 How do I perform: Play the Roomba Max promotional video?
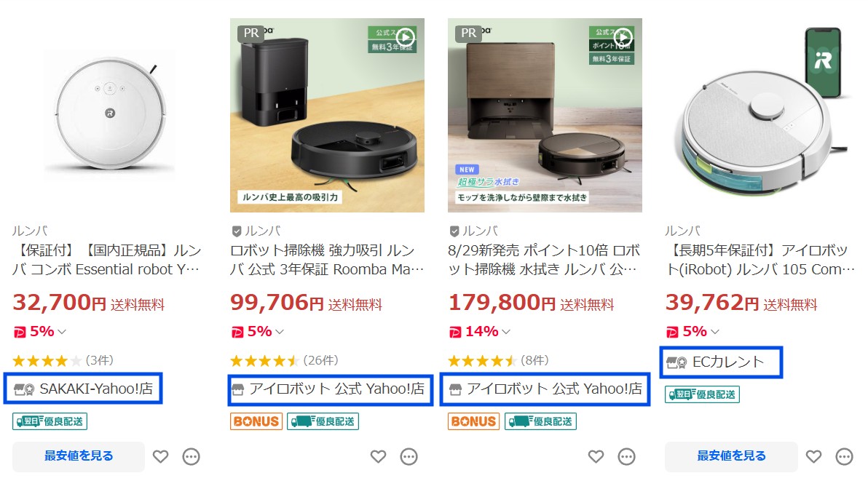(405, 35)
